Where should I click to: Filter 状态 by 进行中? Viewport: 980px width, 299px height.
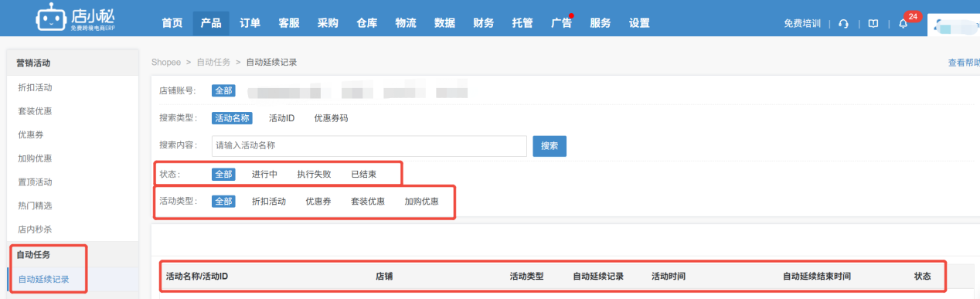(264, 174)
